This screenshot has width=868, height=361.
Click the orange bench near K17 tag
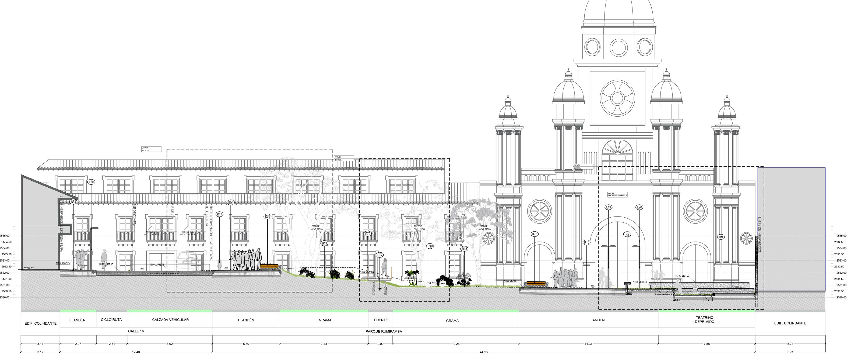coord(269,267)
